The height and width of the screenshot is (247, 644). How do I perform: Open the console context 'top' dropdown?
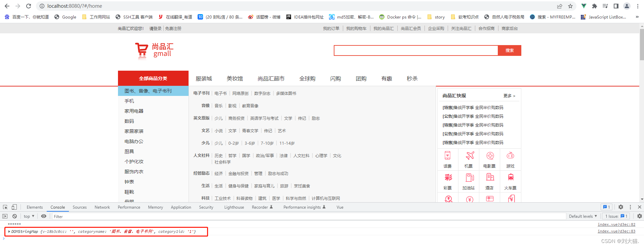point(29,216)
